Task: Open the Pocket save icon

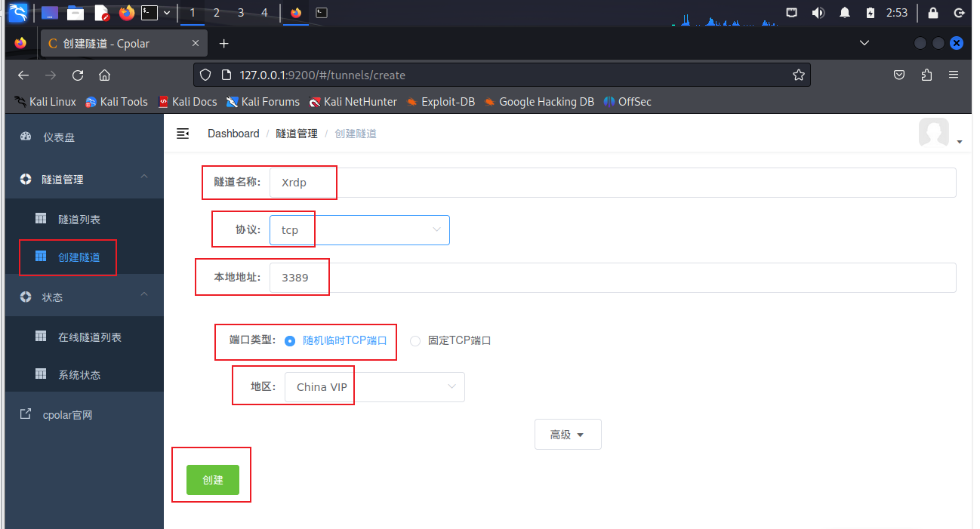Action: pos(899,75)
